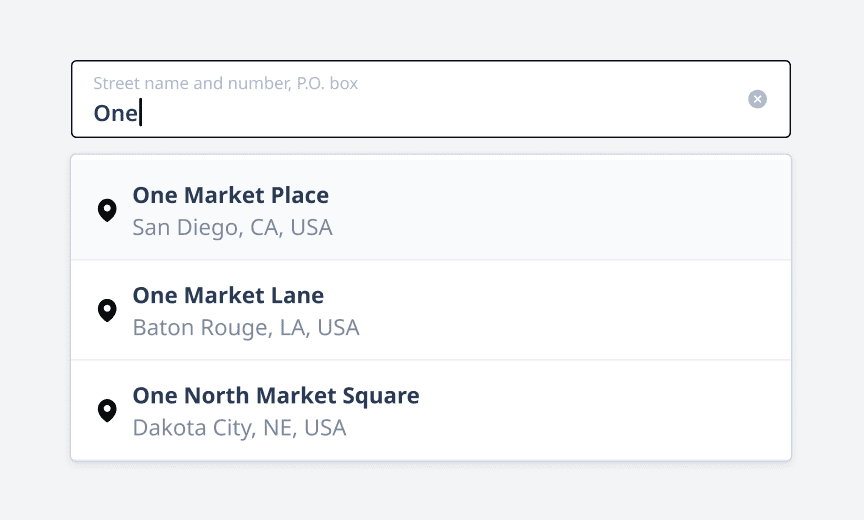The image size is (864, 520).
Task: Choose the One Market Lane suggestion
Action: pos(431,310)
